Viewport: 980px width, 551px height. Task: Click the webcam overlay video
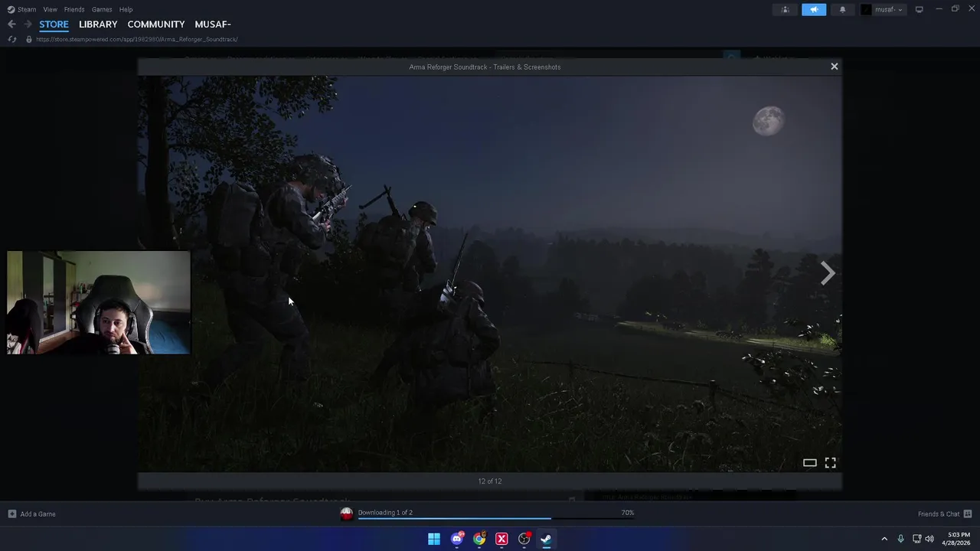tap(99, 302)
